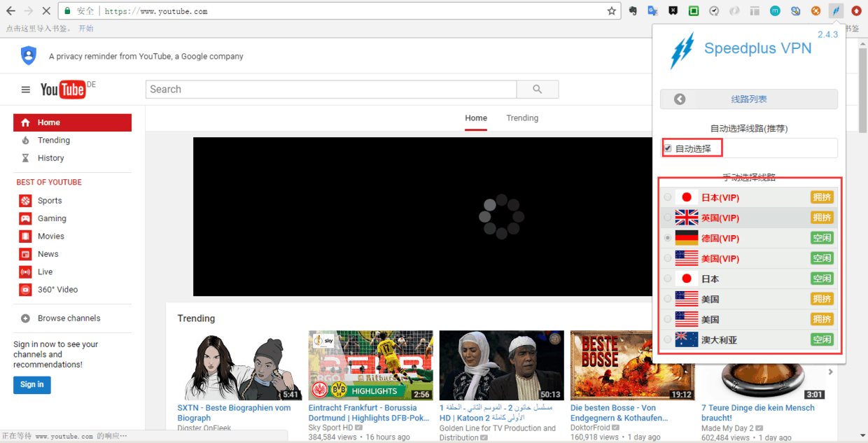Click the YouTube Search input field
Viewport: 868px width, 443px height.
tap(330, 90)
